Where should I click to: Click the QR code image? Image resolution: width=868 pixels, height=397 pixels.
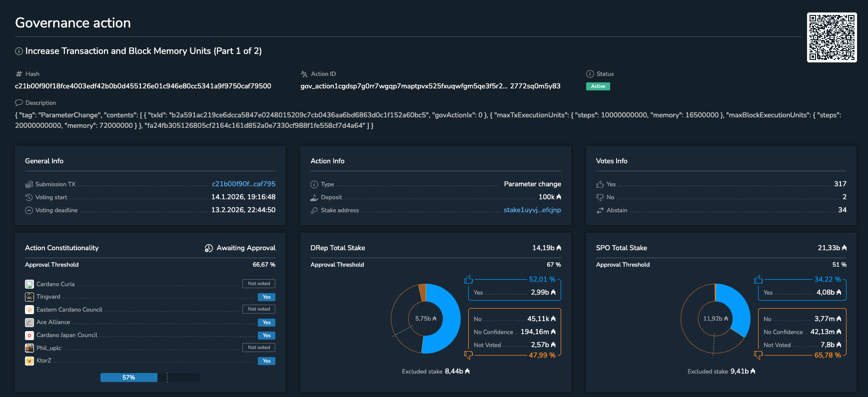832,37
